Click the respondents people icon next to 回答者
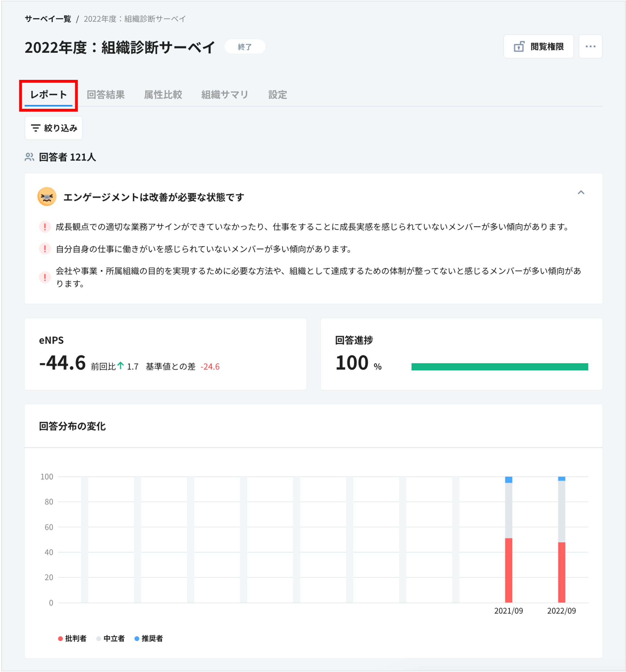 tap(29, 156)
